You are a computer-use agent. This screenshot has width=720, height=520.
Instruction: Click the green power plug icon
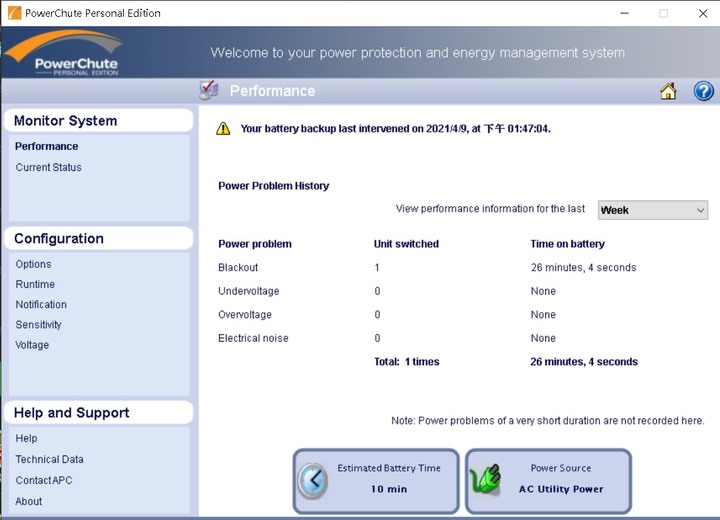[486, 480]
